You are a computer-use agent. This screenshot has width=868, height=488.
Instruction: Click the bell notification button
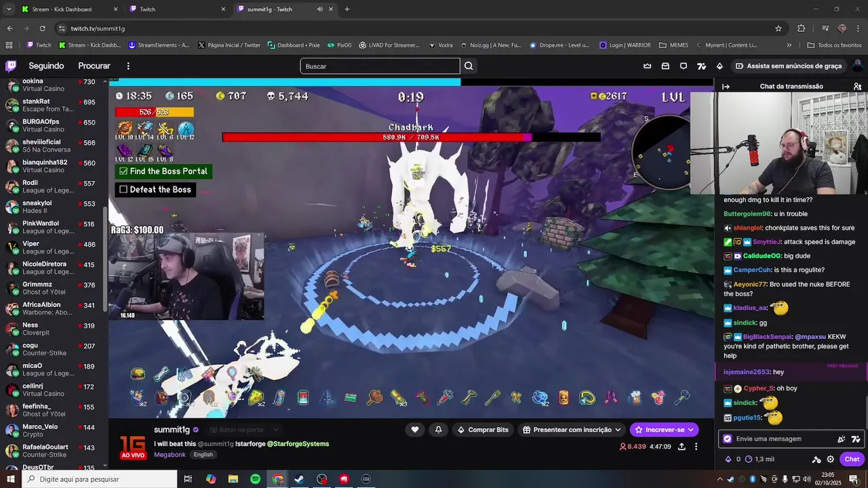click(x=438, y=430)
